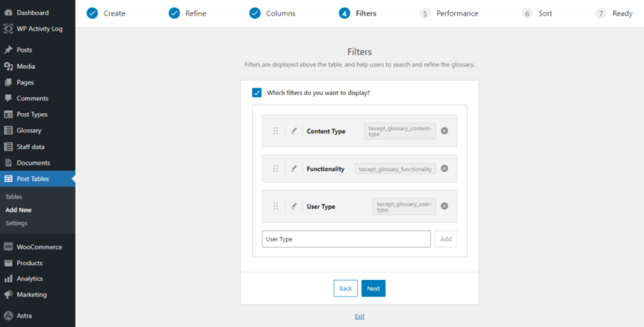Select the Filters wizard step
The height and width of the screenshot is (327, 644).
[357, 13]
